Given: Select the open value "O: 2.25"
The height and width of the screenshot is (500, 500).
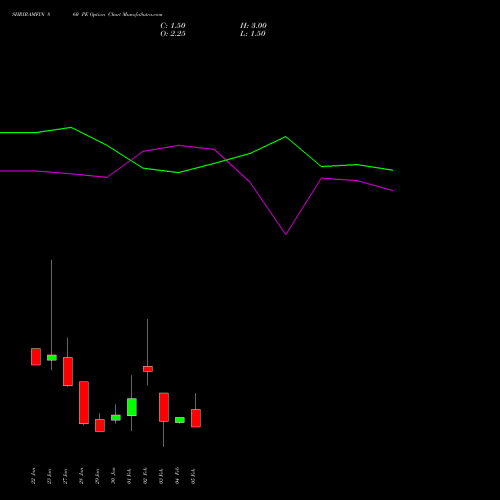Looking at the screenshot, I should 173,34.
